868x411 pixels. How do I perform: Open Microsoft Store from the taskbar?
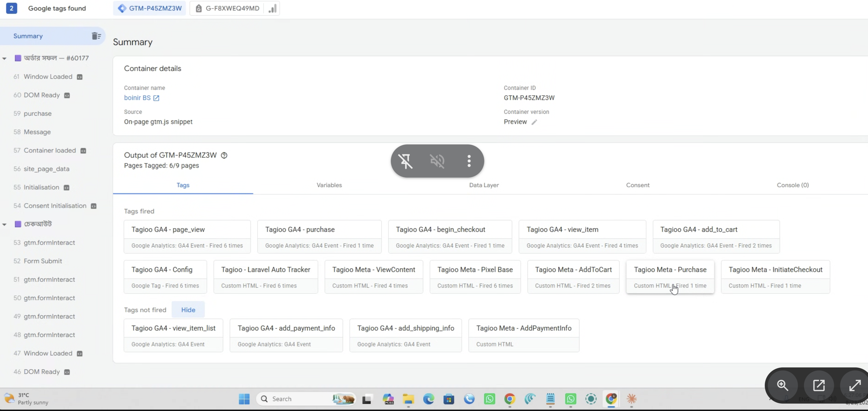(449, 399)
